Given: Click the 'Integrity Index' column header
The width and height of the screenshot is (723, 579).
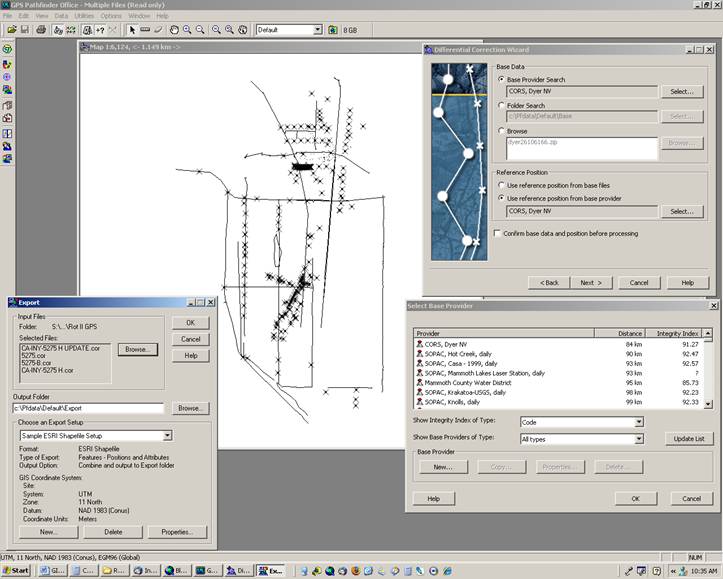Looking at the screenshot, I should [673, 333].
